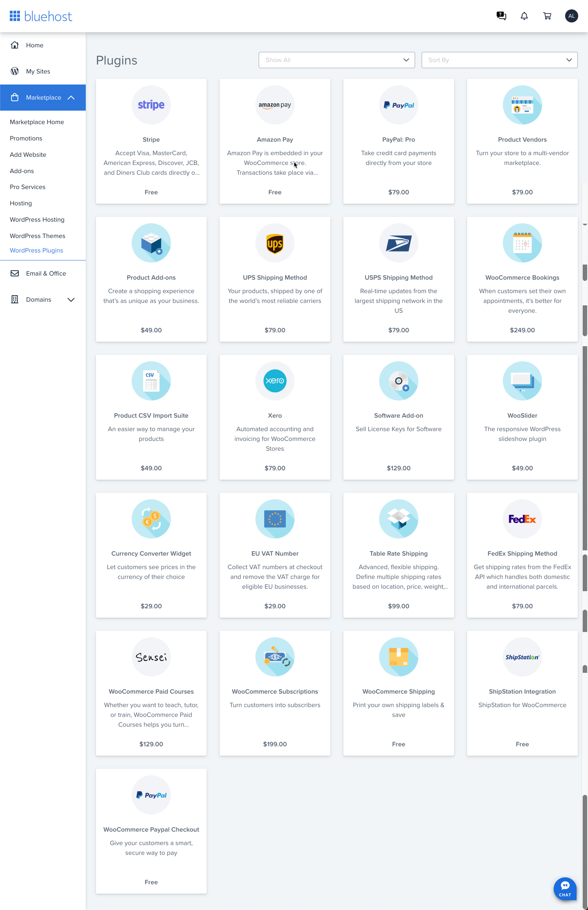588x910 pixels.
Task: Open the blue Chat bubble button
Action: (565, 889)
